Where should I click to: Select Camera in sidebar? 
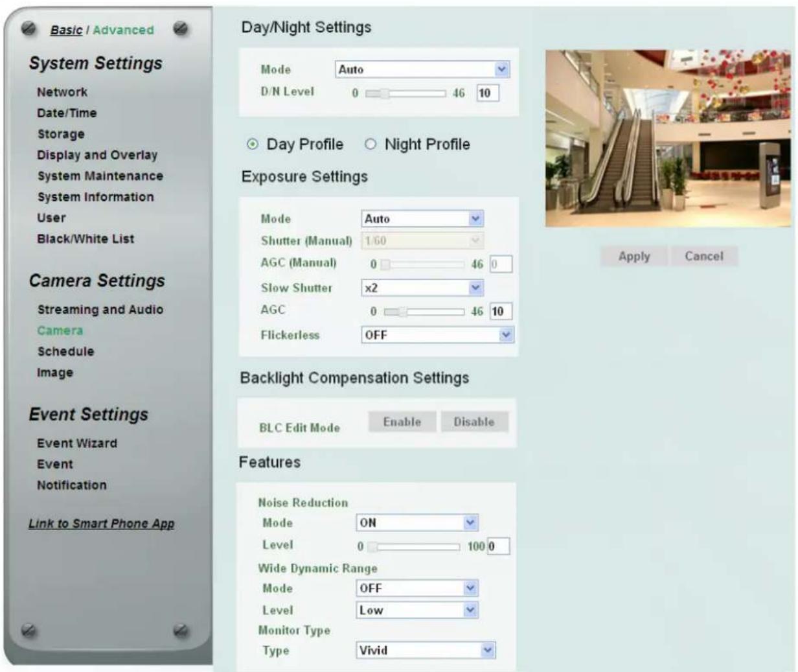(60, 330)
